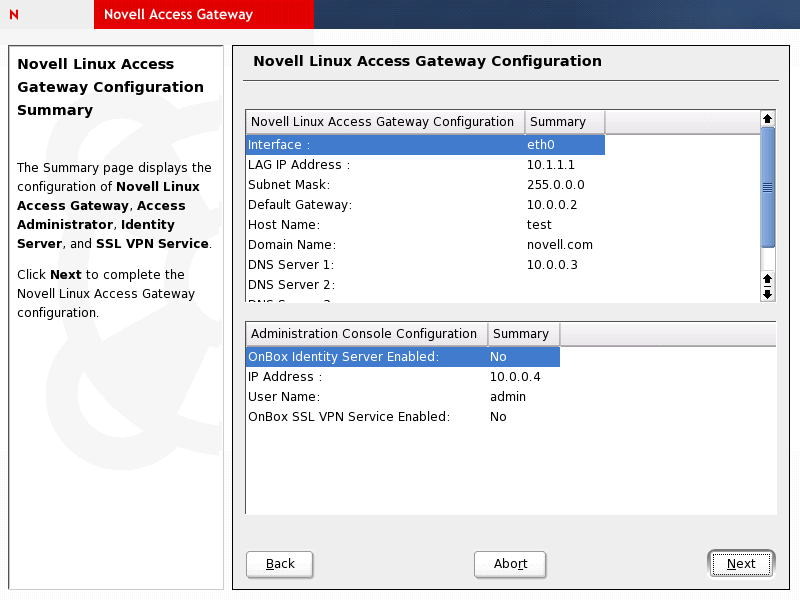Screen dimensions: 800x600
Task: Click the 10.0.0.4 administration IP value
Action: (515, 377)
